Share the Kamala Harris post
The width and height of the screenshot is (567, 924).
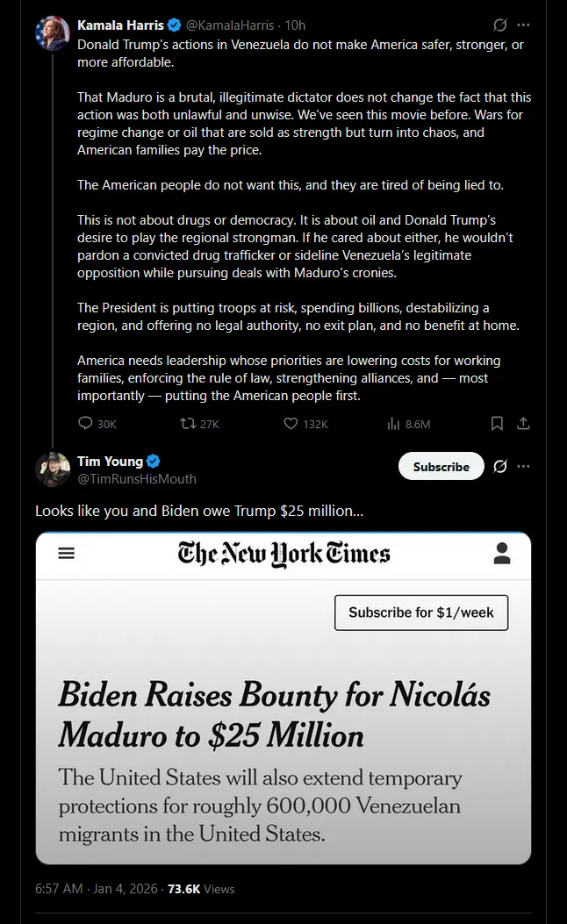click(523, 424)
